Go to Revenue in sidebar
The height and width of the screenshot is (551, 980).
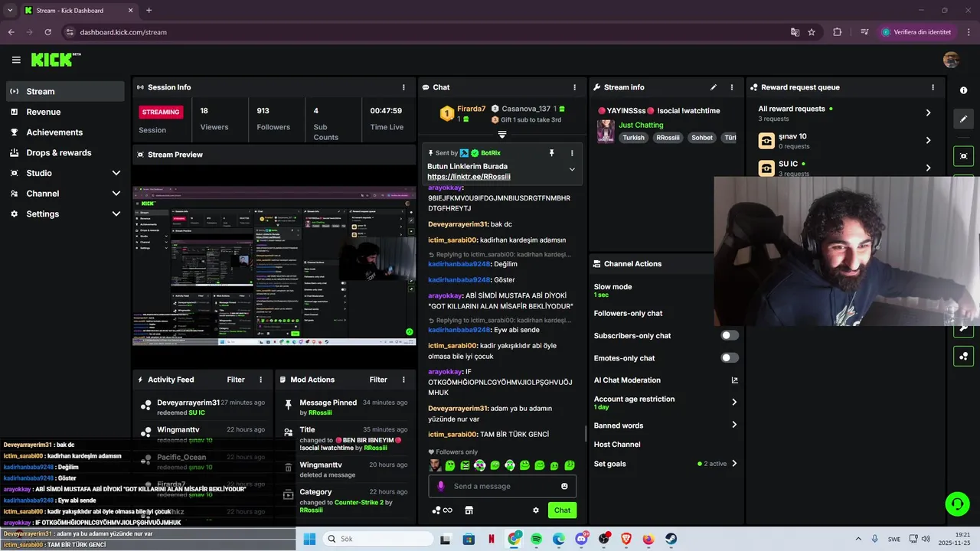coord(65,112)
